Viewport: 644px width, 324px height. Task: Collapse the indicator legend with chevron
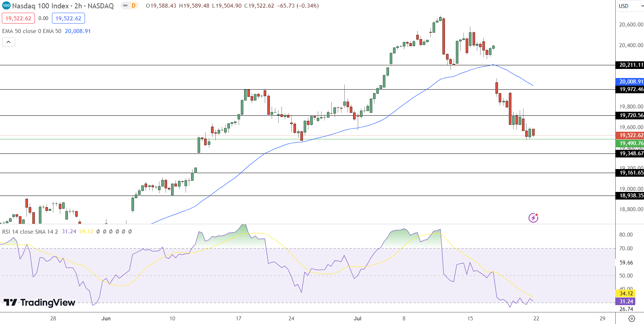pos(9,42)
